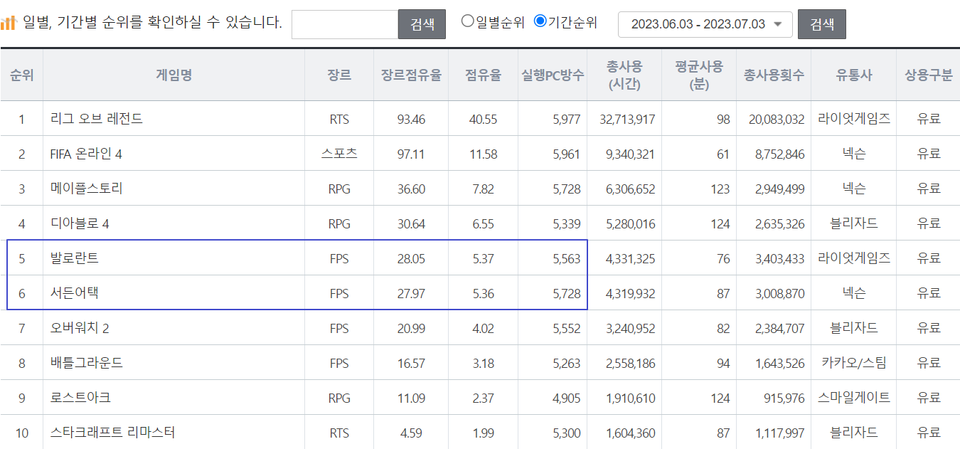Click the 순위 column header
This screenshot has width=960, height=449.
coord(21,75)
